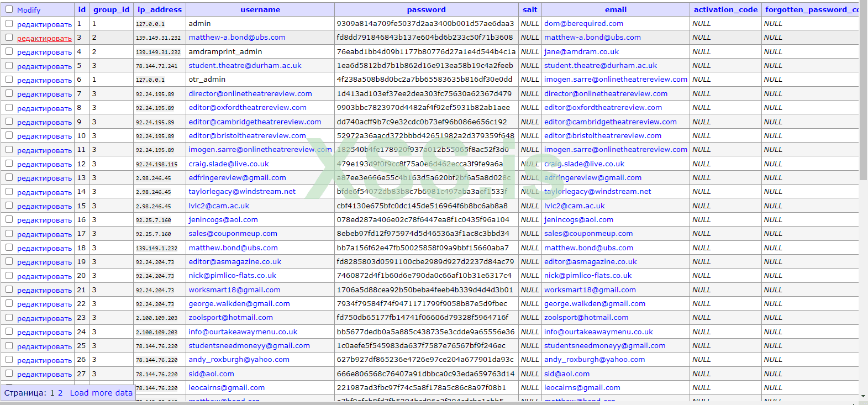Screen dimensions: 868x405
Task: Click the username link on row id 24
Action: 243,332
